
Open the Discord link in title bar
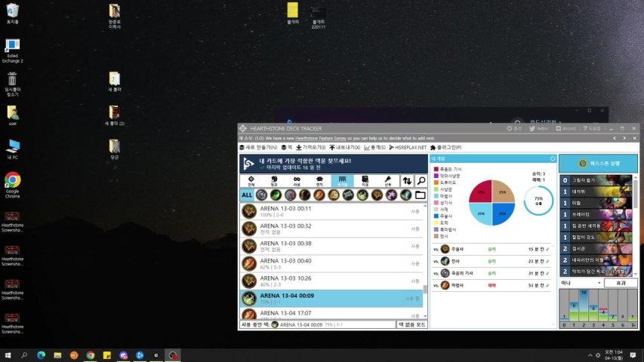[567, 129]
